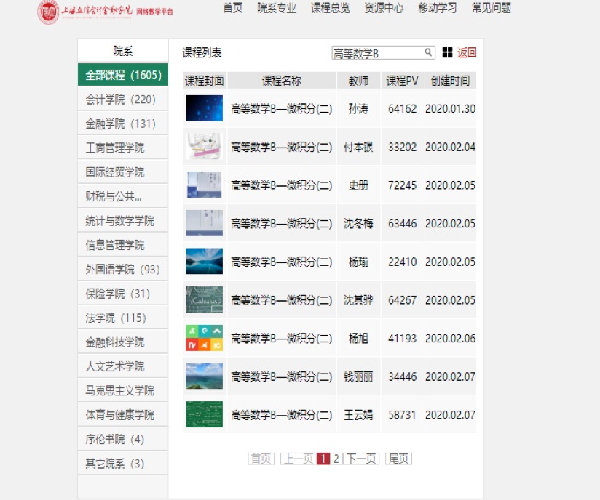Switch to grid view icon
The height and width of the screenshot is (500, 600).
point(447,53)
